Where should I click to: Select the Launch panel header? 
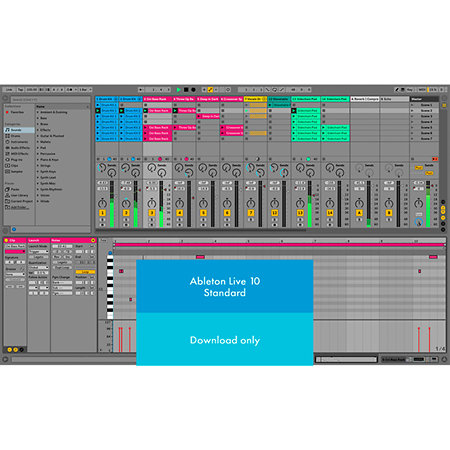click(x=39, y=240)
